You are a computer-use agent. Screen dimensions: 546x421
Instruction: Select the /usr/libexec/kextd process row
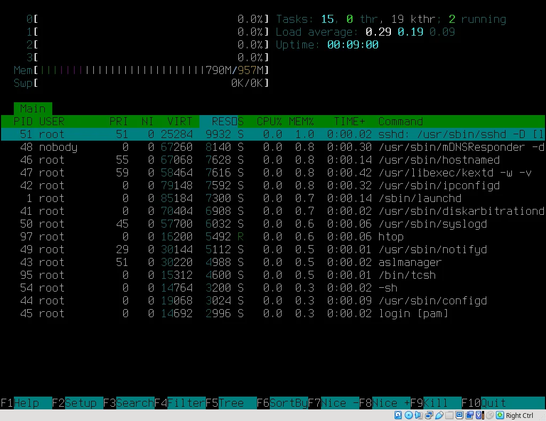pos(273,173)
